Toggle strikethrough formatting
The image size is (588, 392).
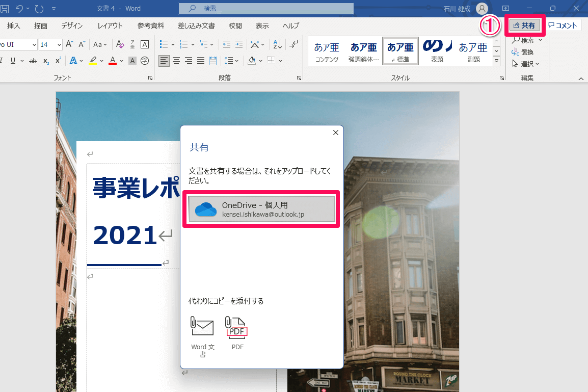[32, 61]
